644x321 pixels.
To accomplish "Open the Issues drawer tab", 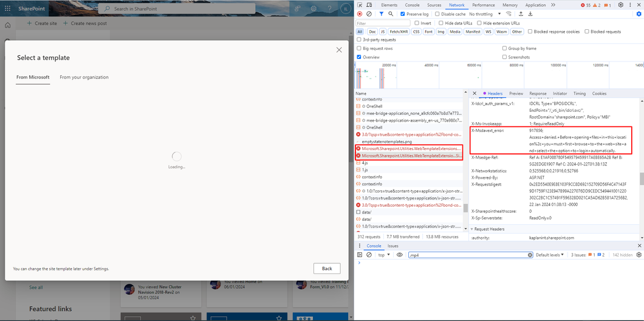I will pos(393,246).
